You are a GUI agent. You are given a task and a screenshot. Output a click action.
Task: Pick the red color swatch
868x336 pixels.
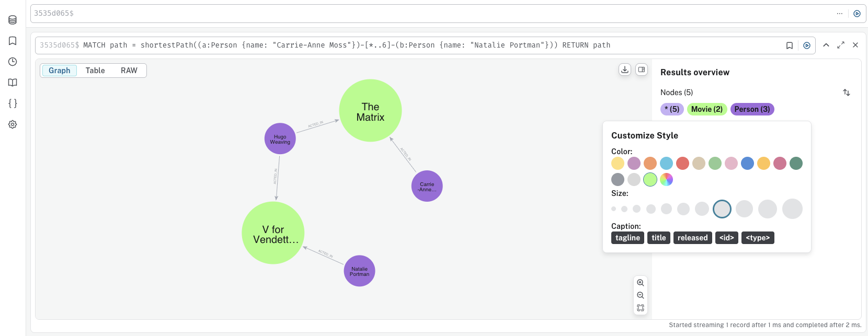[x=682, y=164]
